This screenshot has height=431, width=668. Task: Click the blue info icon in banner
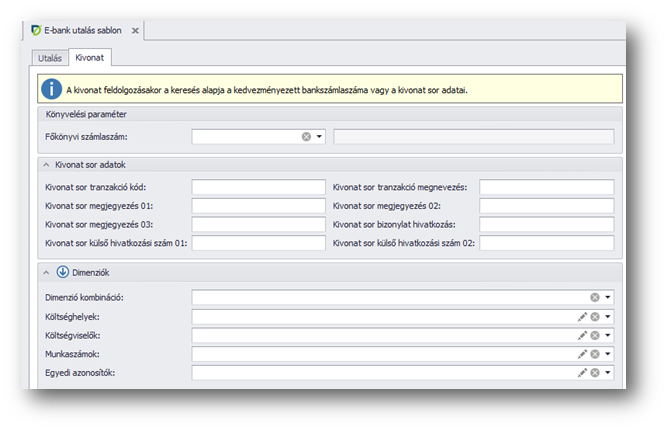(51, 89)
